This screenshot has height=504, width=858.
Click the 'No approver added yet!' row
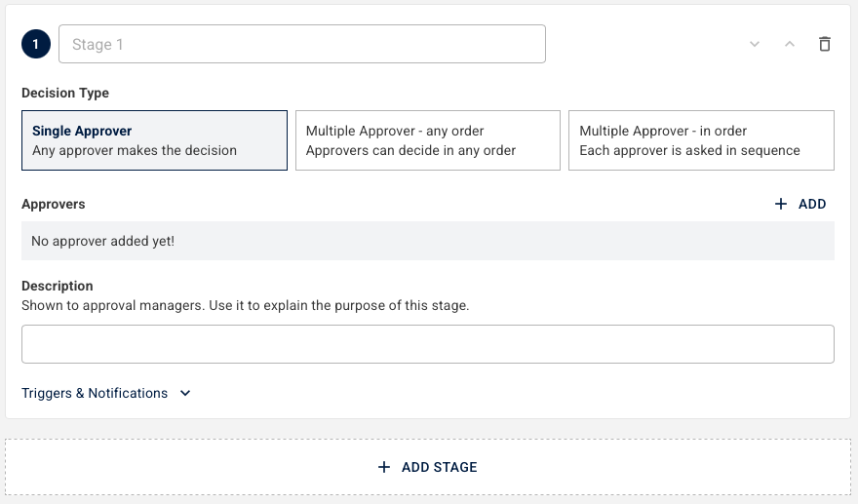(428, 241)
